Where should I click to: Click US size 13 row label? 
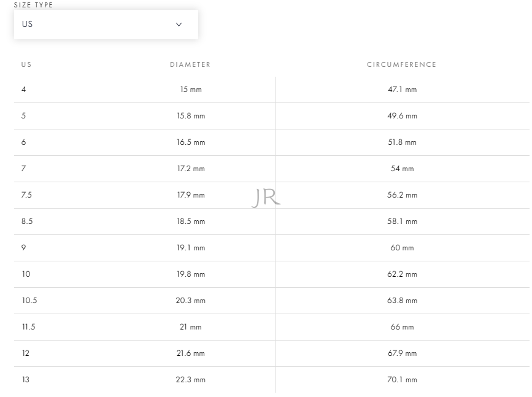pyautogui.click(x=26, y=380)
